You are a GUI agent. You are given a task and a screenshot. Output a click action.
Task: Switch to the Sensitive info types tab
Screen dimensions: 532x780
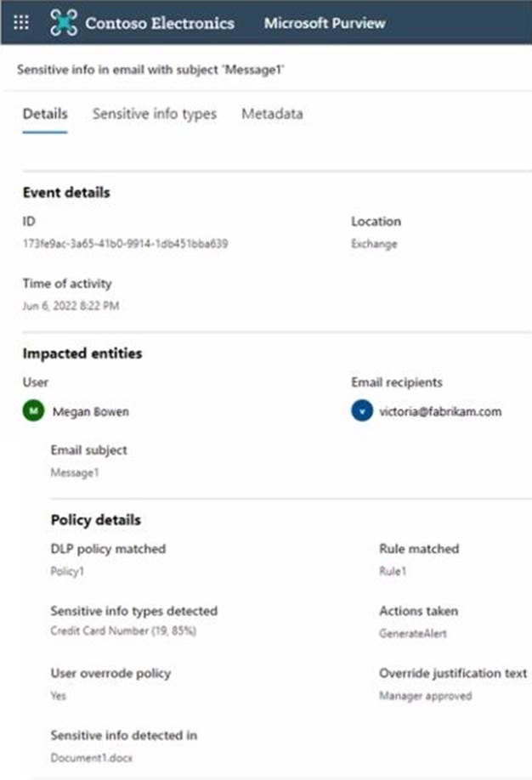pos(155,114)
